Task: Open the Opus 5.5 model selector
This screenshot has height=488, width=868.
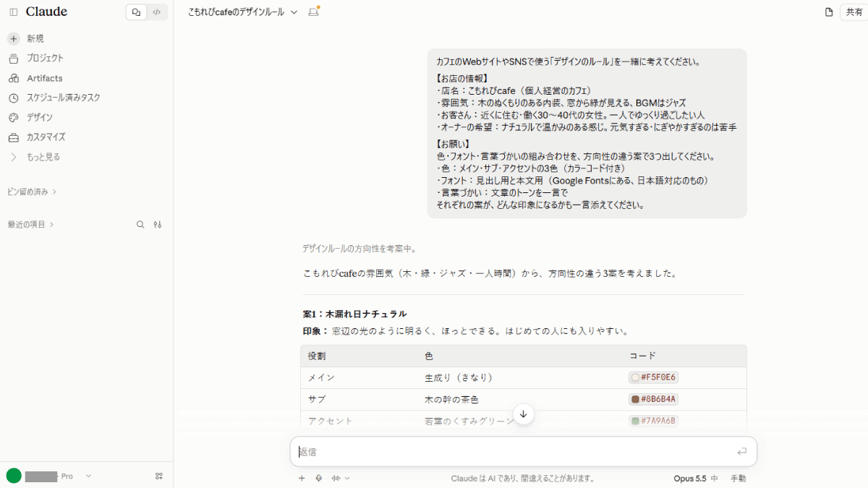Action: [x=695, y=478]
